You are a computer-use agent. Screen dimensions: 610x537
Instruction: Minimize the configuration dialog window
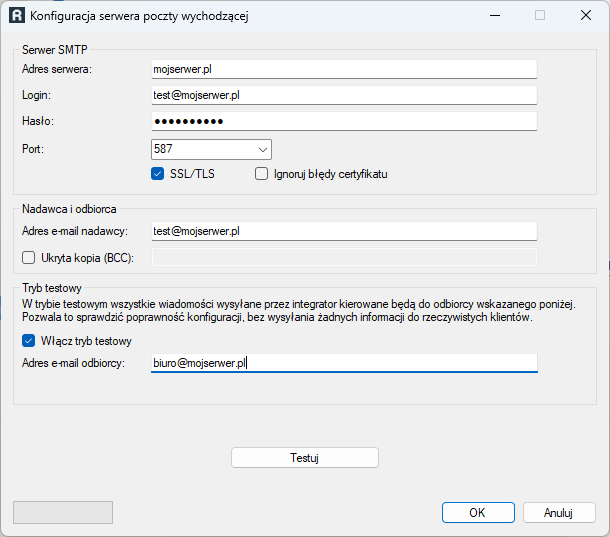coord(494,16)
